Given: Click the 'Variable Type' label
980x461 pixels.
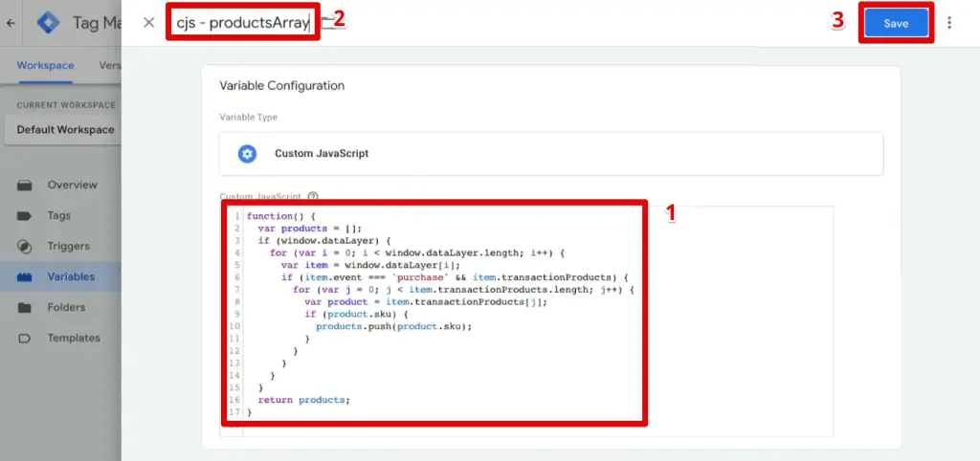Looking at the screenshot, I should (x=248, y=118).
